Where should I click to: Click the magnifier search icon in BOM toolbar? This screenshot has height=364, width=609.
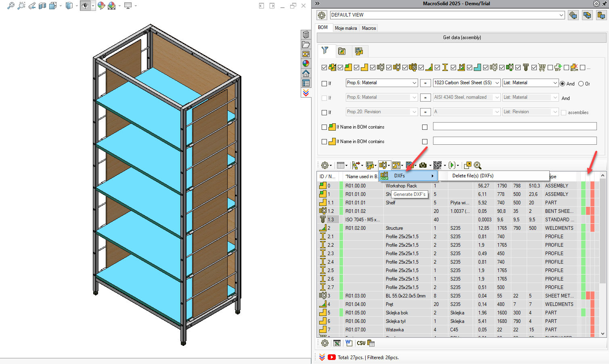(x=477, y=165)
